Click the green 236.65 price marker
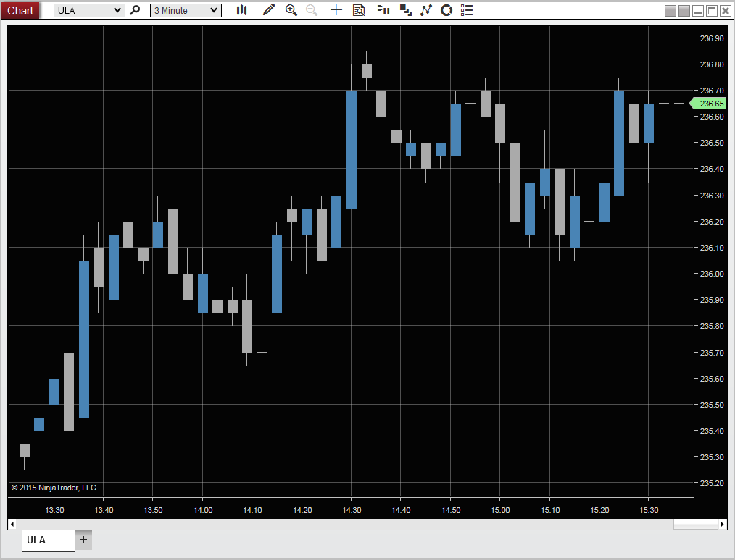Viewport: 735px width, 560px height. tap(709, 104)
